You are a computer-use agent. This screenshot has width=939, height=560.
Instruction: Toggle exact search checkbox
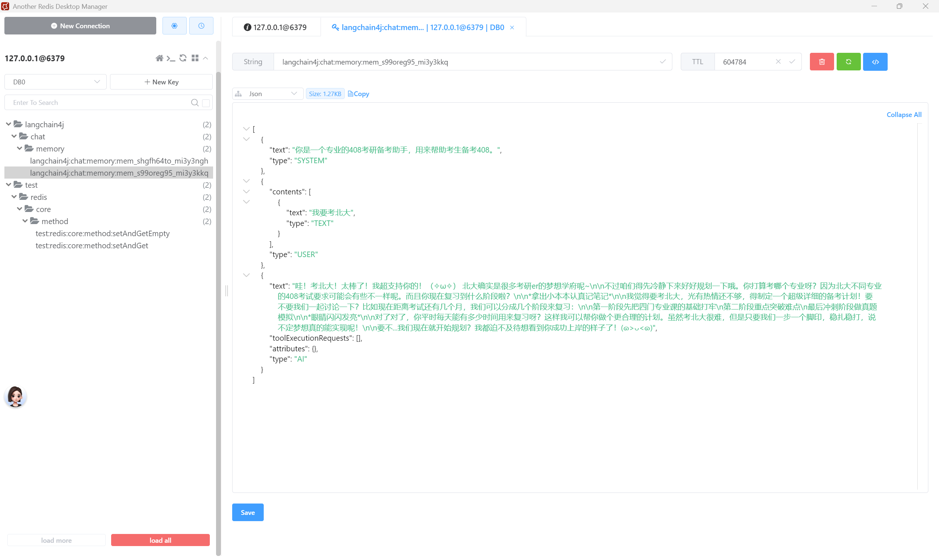(206, 103)
